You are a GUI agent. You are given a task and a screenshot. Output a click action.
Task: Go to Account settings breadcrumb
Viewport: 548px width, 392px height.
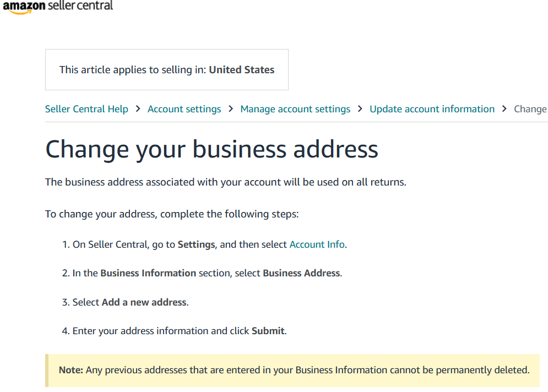[184, 109]
